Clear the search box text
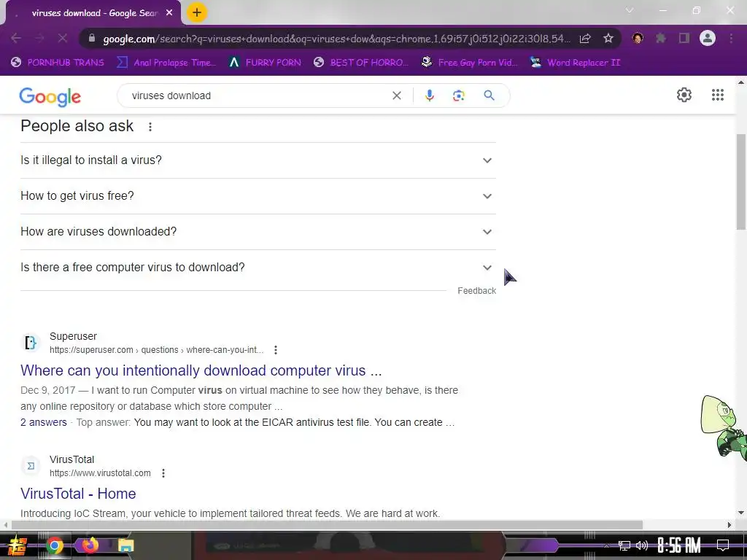Screen dimensions: 747x560 (x=396, y=96)
